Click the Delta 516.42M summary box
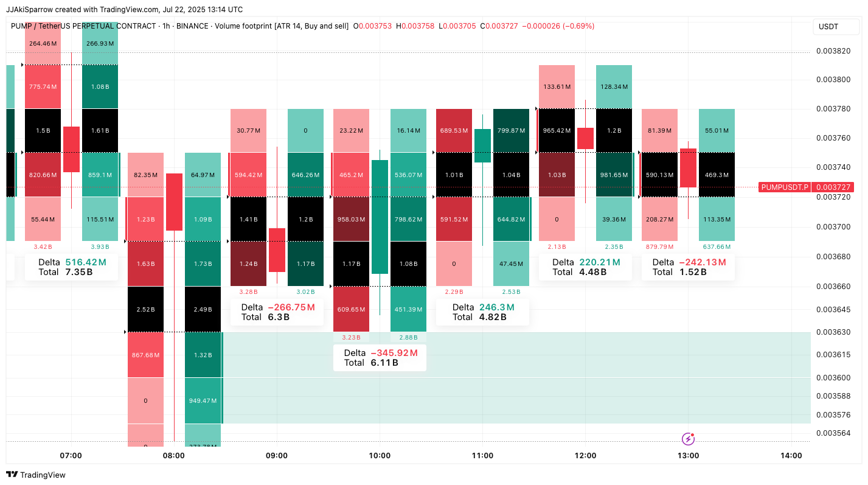Screen dimensions: 868x485 click(x=71, y=267)
